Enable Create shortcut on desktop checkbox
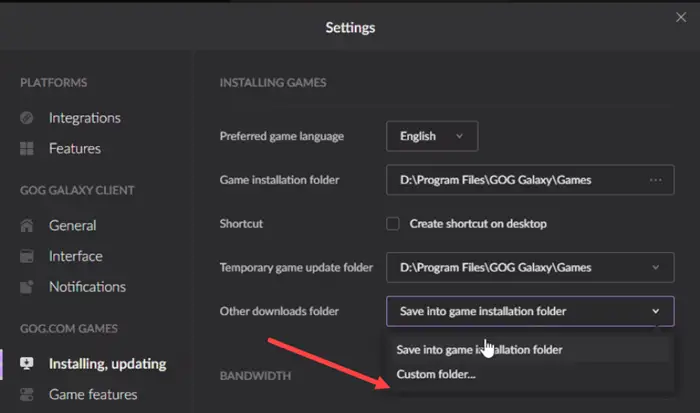This screenshot has height=413, width=700. 393,224
